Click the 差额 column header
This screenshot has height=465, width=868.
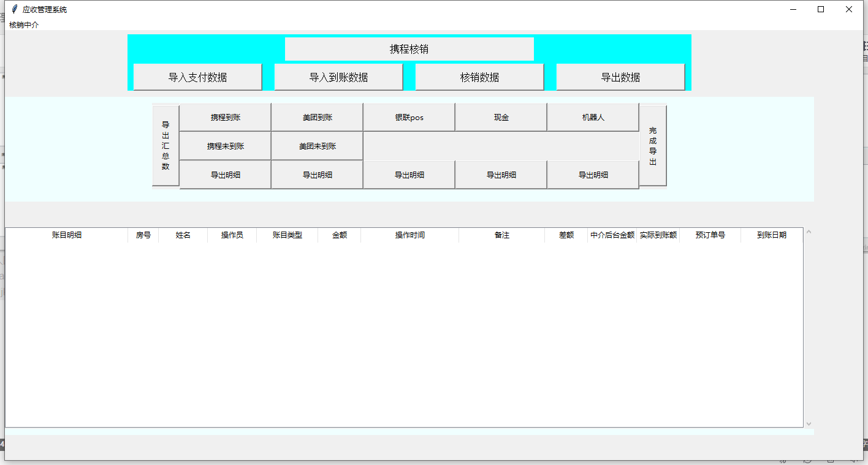[x=566, y=235]
